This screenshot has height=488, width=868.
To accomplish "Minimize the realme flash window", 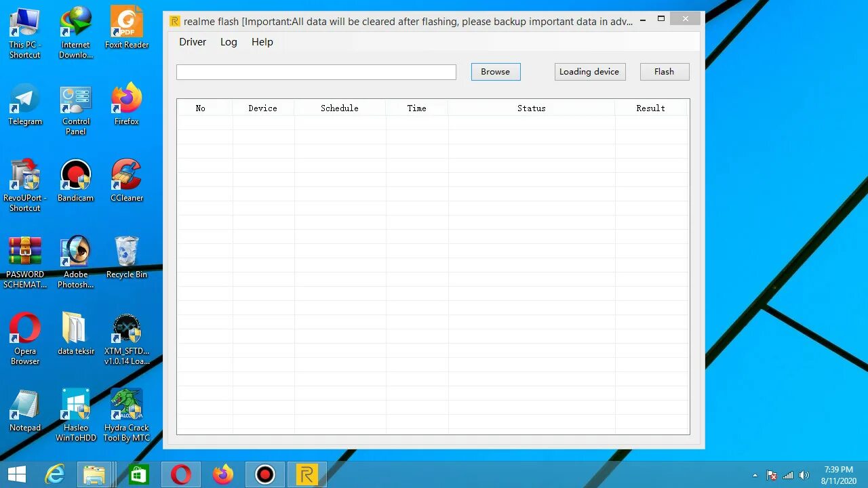I will click(643, 20).
